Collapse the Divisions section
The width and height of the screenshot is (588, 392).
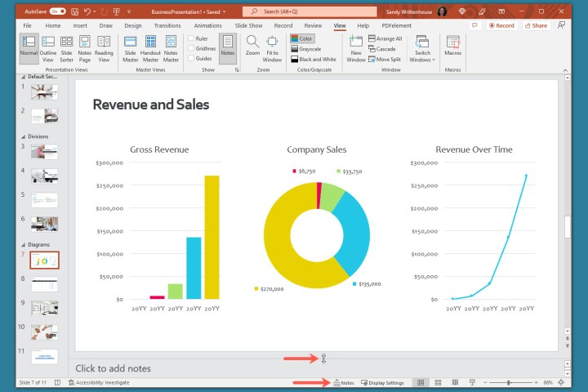23,136
